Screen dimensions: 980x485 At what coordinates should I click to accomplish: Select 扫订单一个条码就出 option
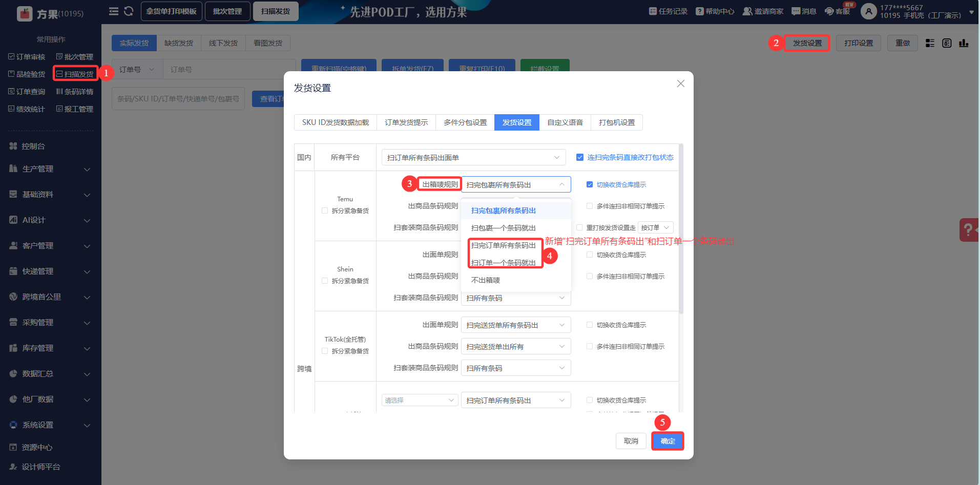tap(516, 263)
